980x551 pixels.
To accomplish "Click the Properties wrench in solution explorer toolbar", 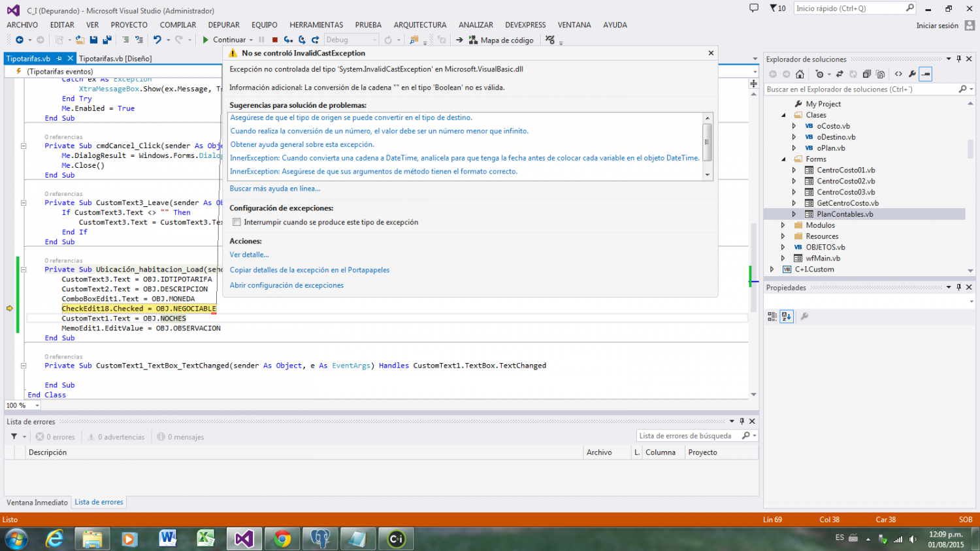I will (x=912, y=74).
